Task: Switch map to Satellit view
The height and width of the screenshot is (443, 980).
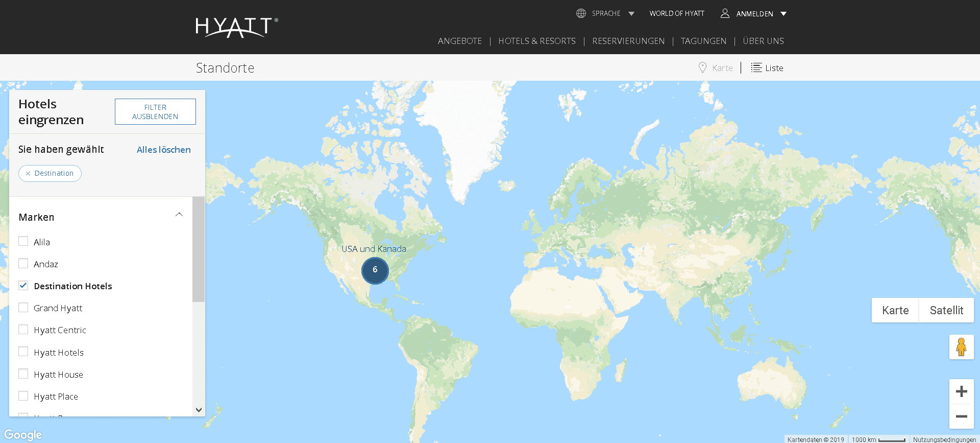Action: coord(946,310)
